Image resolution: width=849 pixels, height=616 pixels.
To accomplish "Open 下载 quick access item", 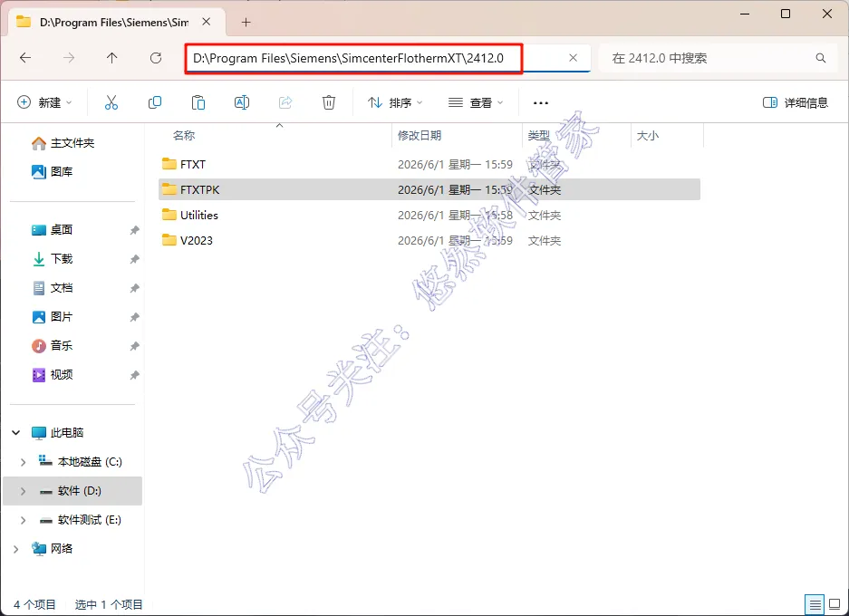I will point(52,259).
